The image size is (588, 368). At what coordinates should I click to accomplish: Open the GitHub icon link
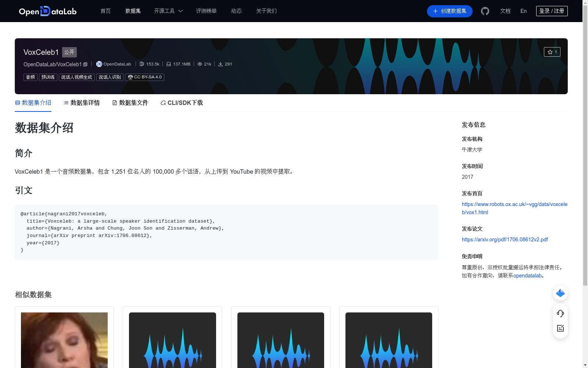click(x=485, y=11)
